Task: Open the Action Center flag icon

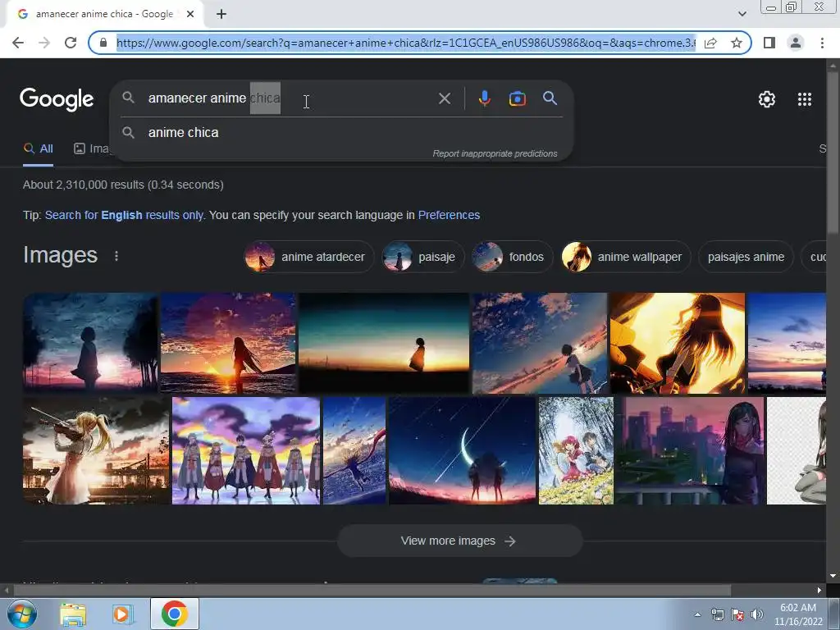Action: pyautogui.click(x=737, y=614)
